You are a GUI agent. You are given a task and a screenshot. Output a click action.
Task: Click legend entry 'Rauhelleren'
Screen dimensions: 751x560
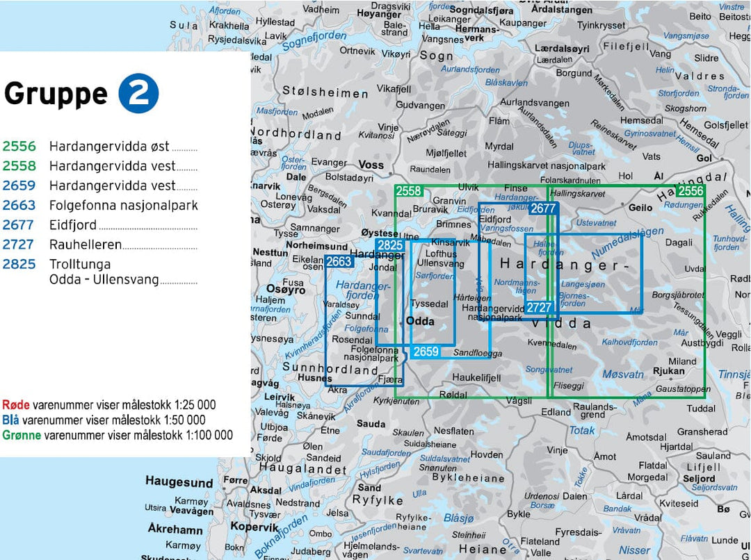pos(86,244)
